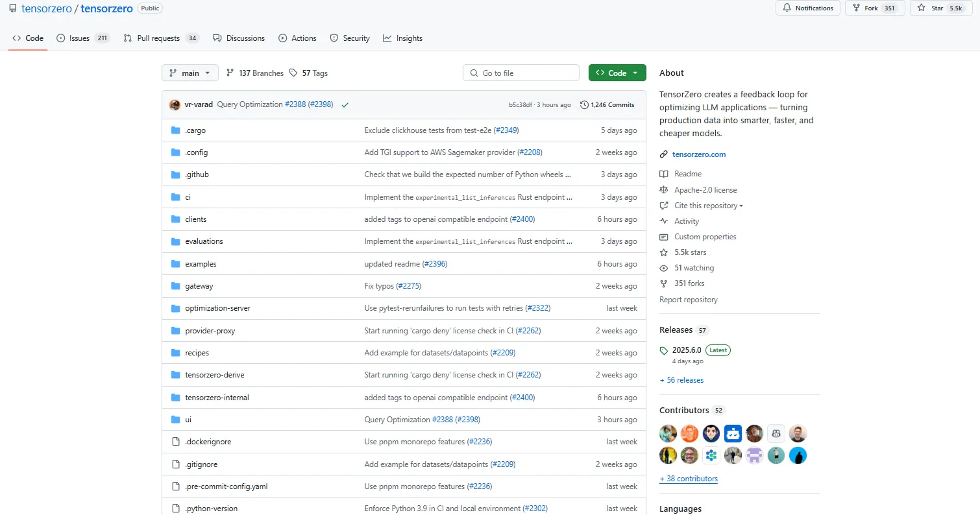Image resolution: width=980 pixels, height=515 pixels.
Task: Open Custom properties in About section
Action: [705, 237]
